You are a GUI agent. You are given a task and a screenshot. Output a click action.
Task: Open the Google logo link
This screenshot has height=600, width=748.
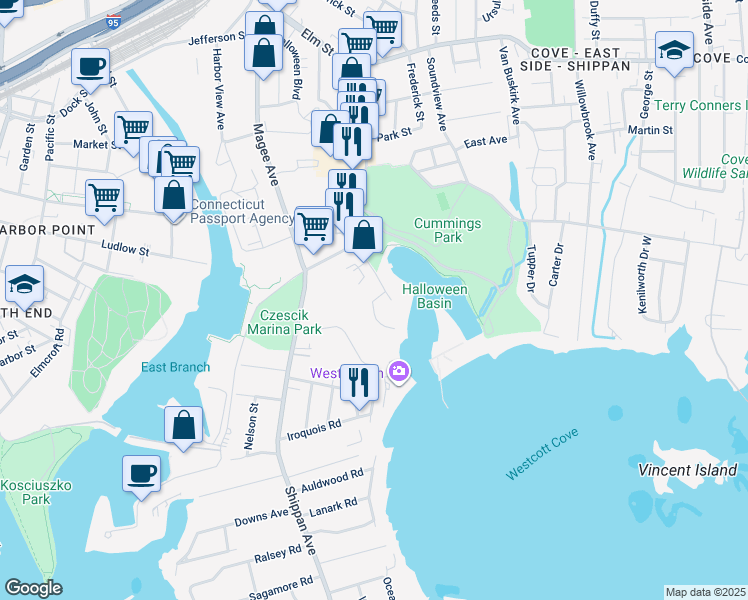33,588
